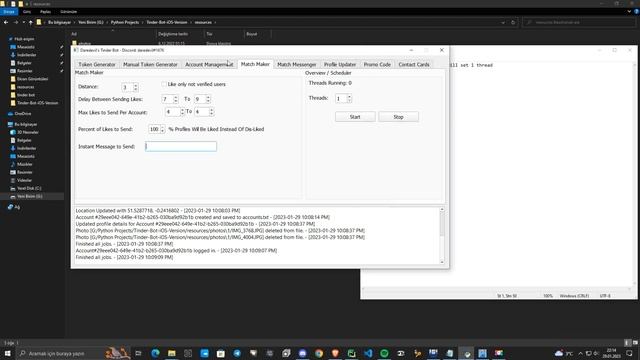Click the Threads spin box
Screen dimensions: 640x360
point(340,98)
